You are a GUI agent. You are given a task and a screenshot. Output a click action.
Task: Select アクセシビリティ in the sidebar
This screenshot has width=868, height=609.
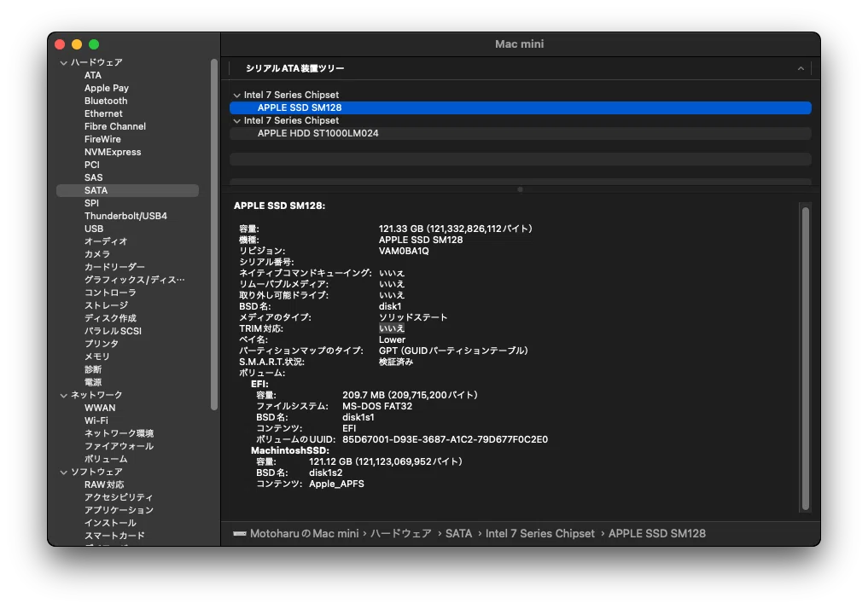[119, 497]
